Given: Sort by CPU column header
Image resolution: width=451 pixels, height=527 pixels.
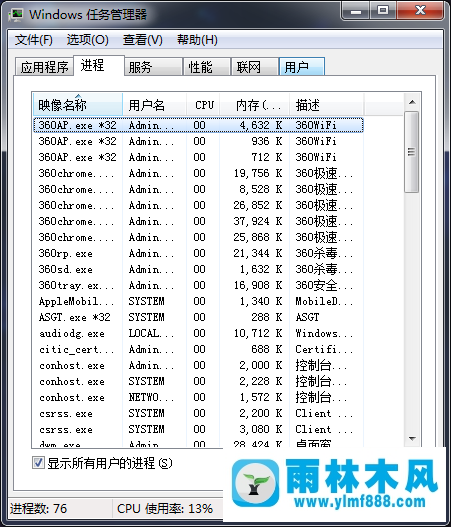Looking at the screenshot, I should [203, 105].
